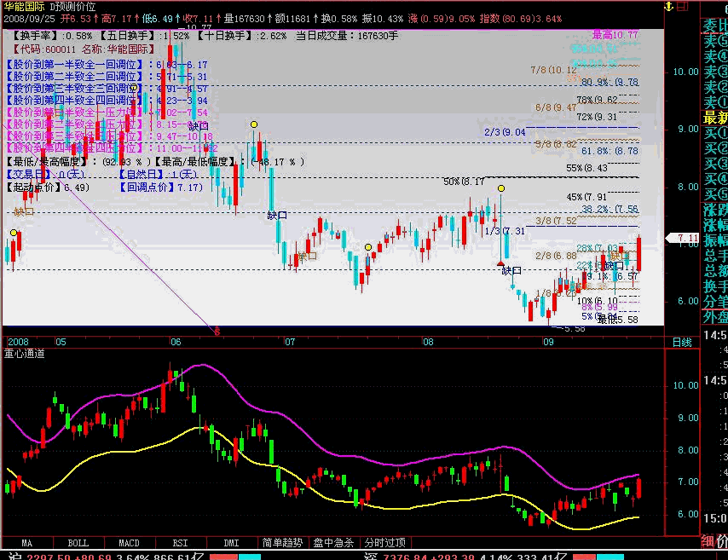
Task: Click the 2008 year label on the time axis
Action: click(x=18, y=343)
